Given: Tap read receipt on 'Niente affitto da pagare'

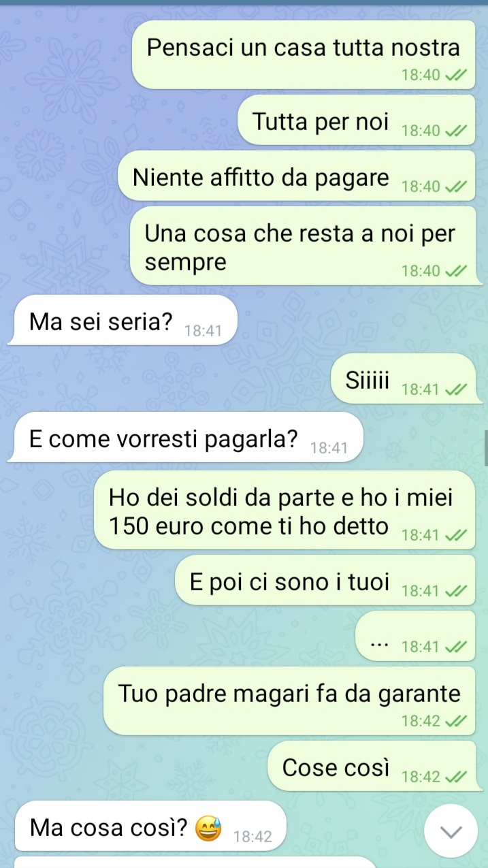Looking at the screenshot, I should 455,187.
